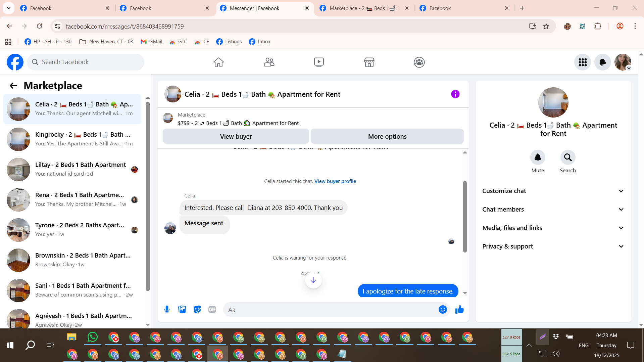Click the listing thumbnail in right panel
Viewport: 644px width, 362px height.
(553, 102)
